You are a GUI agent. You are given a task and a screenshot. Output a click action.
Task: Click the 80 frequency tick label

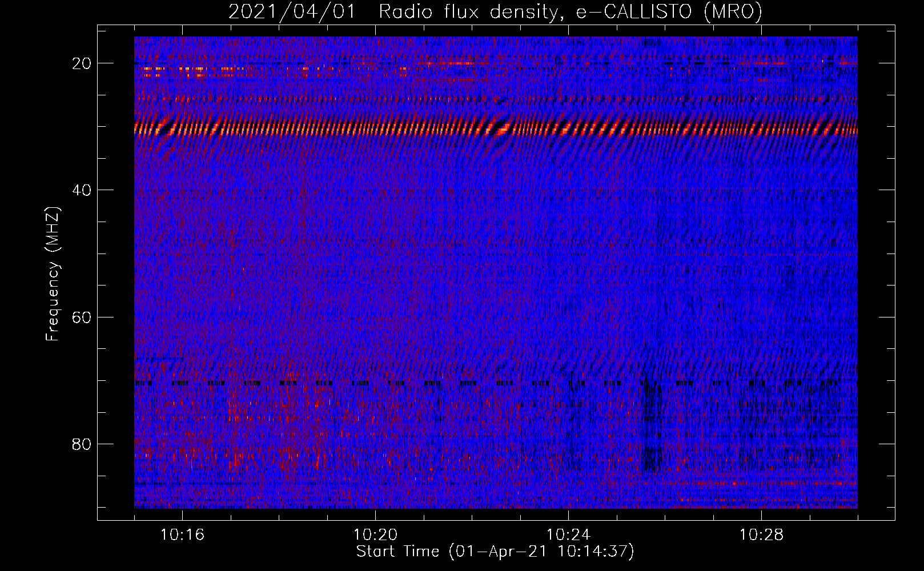(82, 444)
